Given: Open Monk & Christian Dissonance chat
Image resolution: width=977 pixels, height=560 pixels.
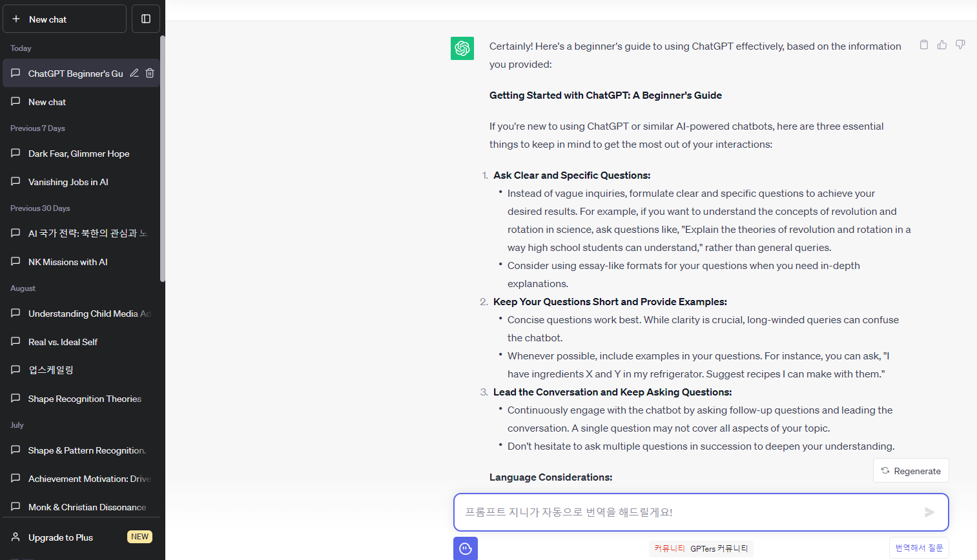Looking at the screenshot, I should [x=81, y=507].
